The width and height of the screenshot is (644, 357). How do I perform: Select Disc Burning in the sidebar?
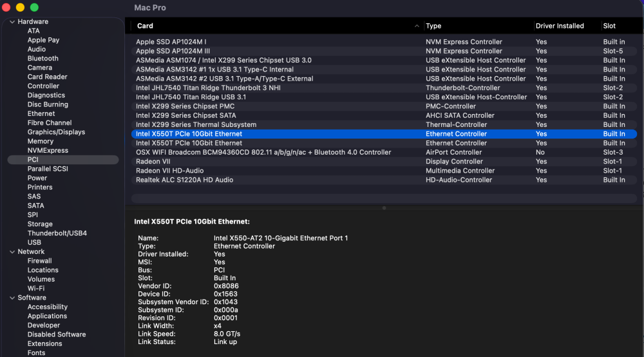(x=48, y=104)
